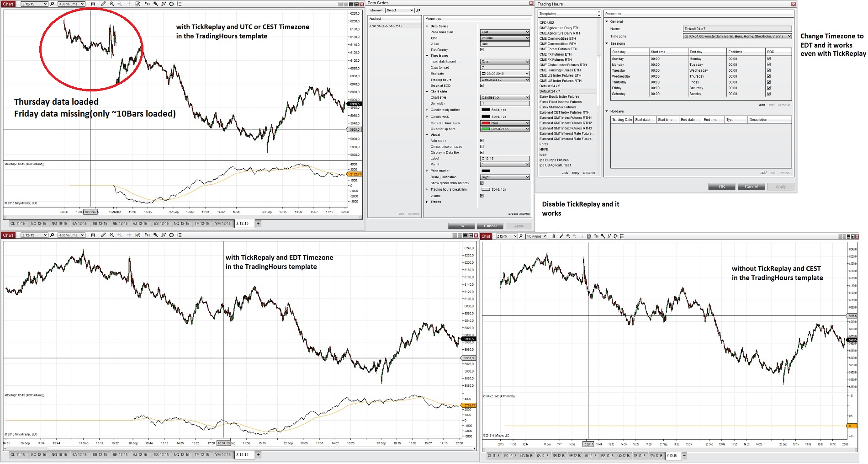Click the copy link under Templates

click(576, 173)
